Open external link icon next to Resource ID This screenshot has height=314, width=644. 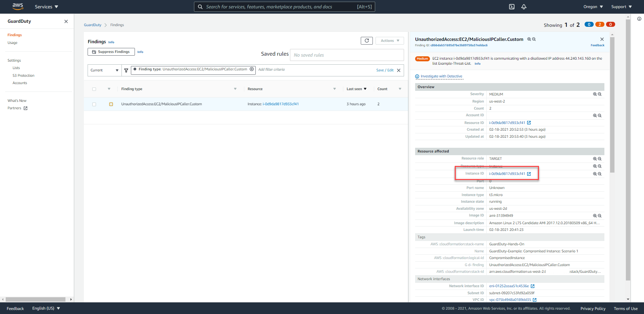point(529,123)
